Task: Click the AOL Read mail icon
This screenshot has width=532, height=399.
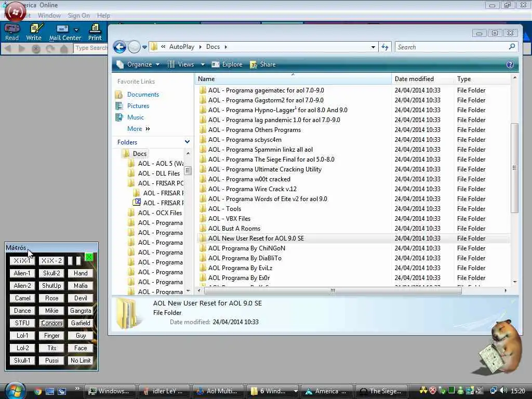Action: coord(12,32)
